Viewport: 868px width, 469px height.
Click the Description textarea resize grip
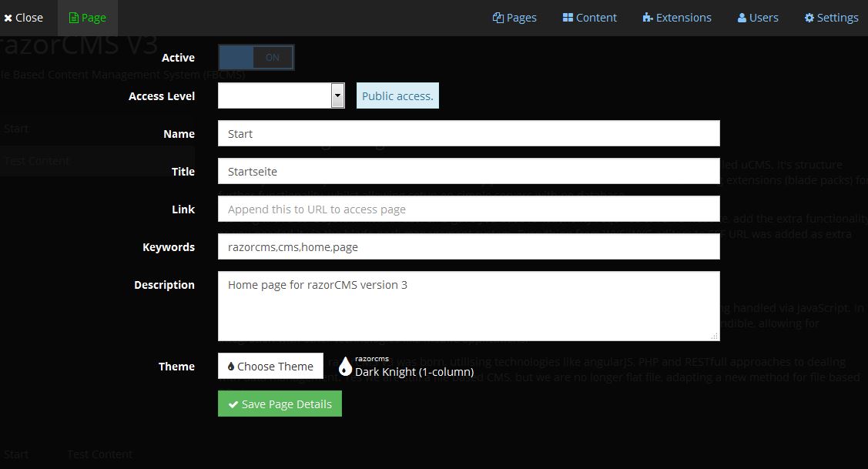pyautogui.click(x=714, y=336)
